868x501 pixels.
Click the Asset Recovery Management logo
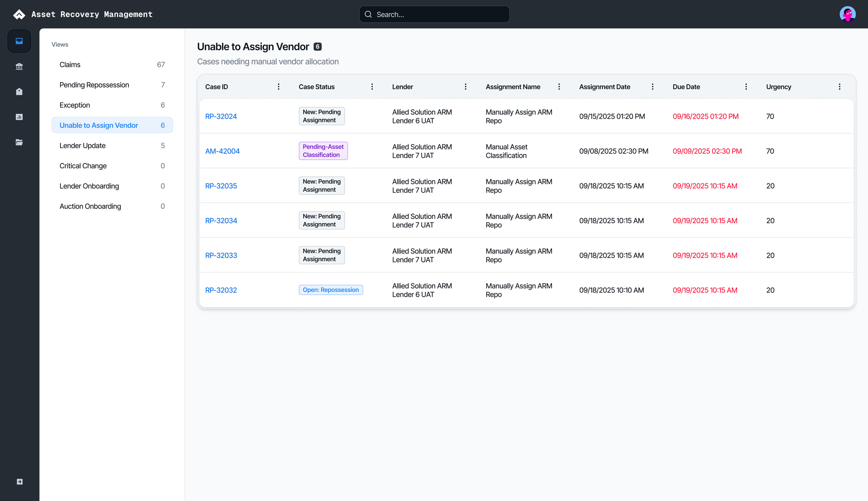tap(19, 14)
